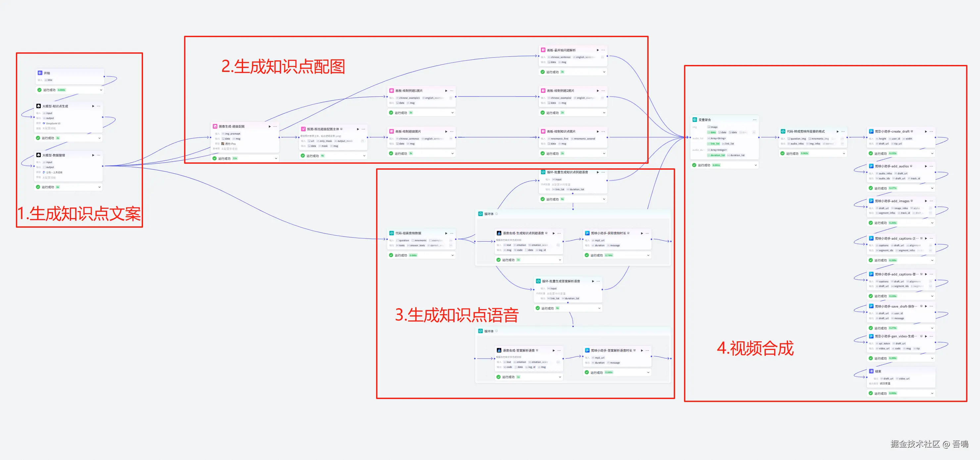
Task: Select the 代码-组装音频数据 node title
Action: 408,233
